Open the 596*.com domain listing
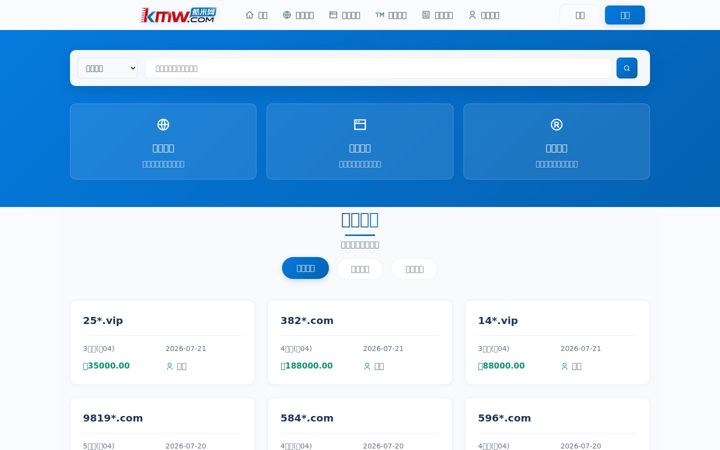 [x=504, y=418]
